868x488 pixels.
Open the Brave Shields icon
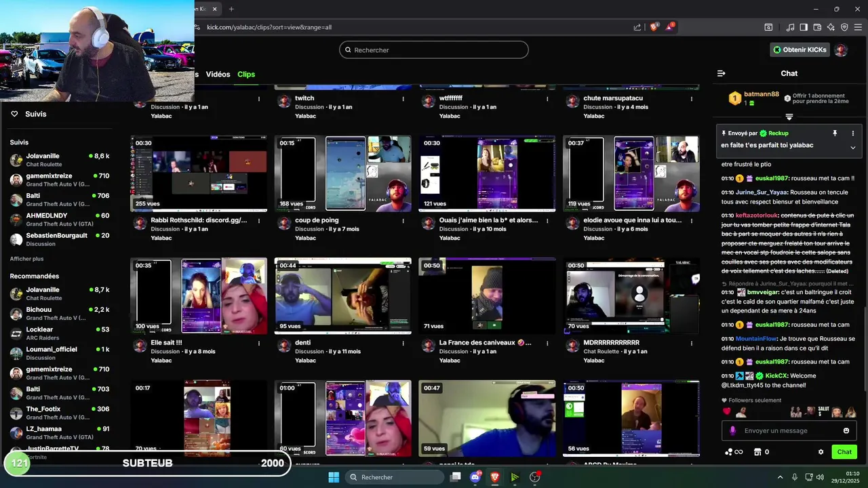[x=654, y=27]
